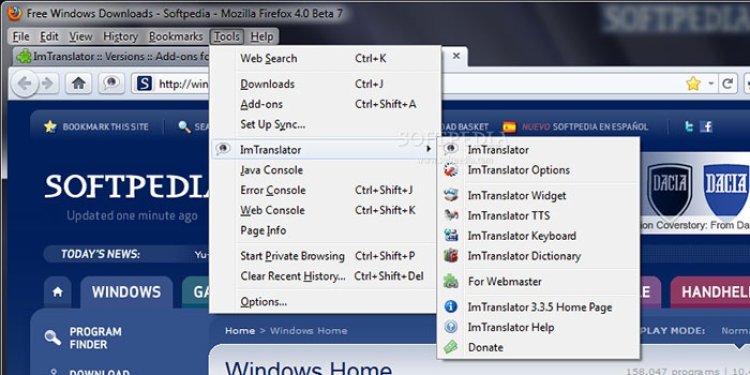Click the Spanish flag icon
This screenshot has width=750, height=375.
(509, 127)
